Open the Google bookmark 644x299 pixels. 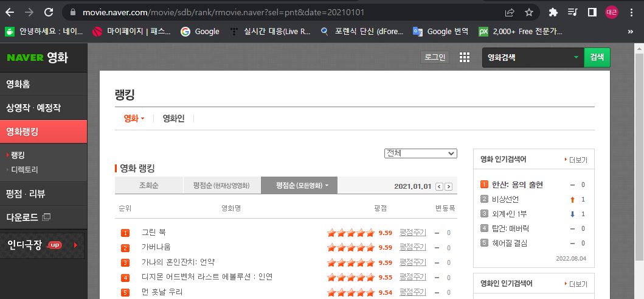[201, 31]
